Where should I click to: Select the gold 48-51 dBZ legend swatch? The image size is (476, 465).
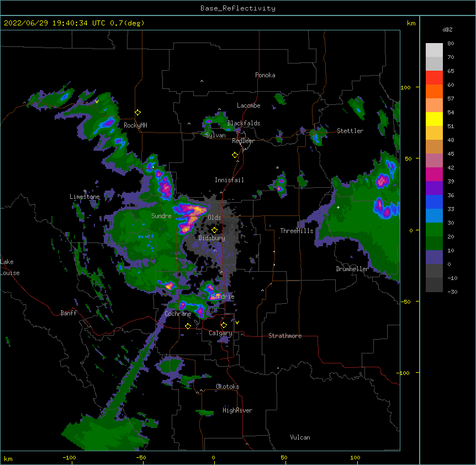pos(434,133)
